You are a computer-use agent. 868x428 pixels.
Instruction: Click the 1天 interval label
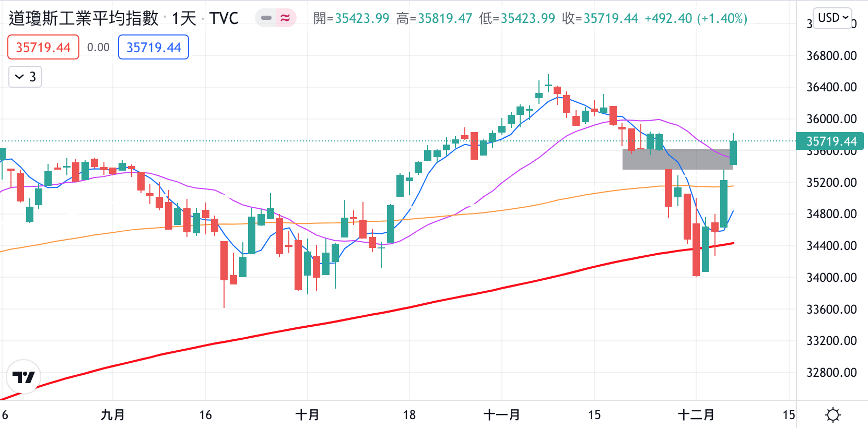[x=184, y=18]
